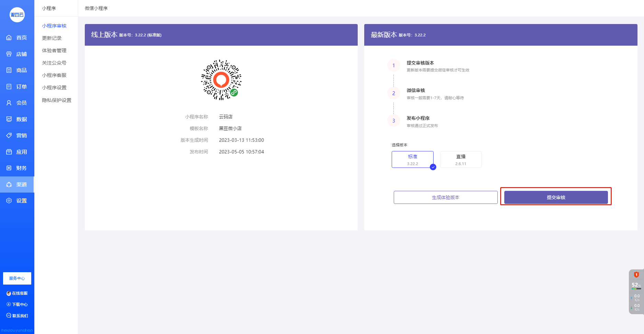Click the 订单 orders icon
This screenshot has height=334, width=644.
point(9,87)
